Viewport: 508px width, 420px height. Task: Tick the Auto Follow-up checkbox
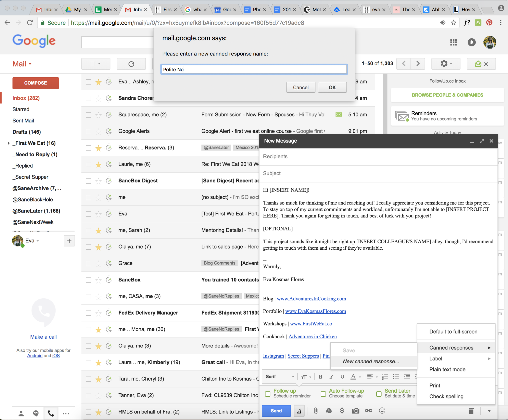coord(323,394)
